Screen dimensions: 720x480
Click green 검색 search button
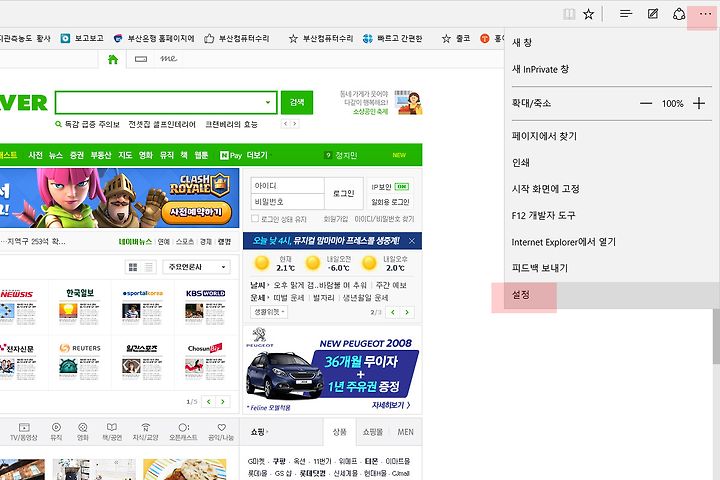coord(297,102)
